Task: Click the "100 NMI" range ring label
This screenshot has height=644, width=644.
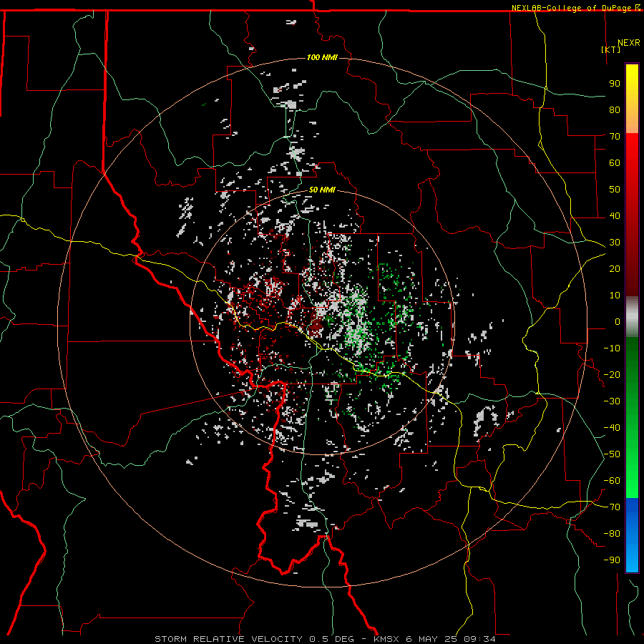Action: (322, 57)
